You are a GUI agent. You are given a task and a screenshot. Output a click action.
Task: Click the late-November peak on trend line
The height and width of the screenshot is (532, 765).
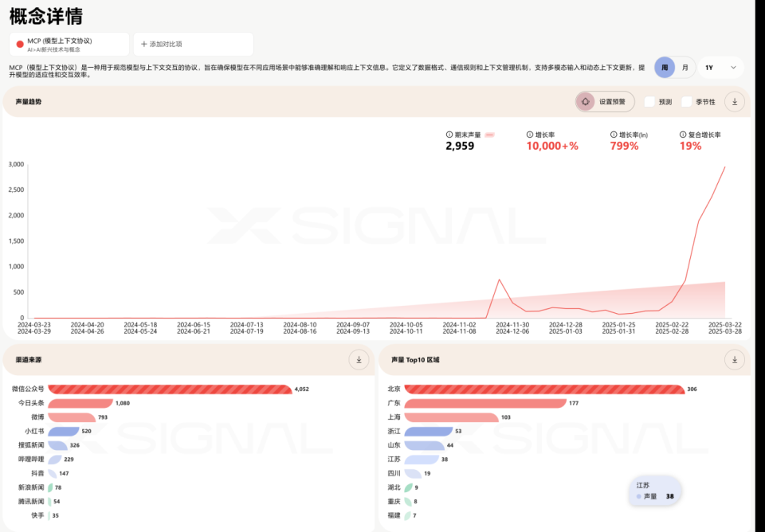[499, 280]
